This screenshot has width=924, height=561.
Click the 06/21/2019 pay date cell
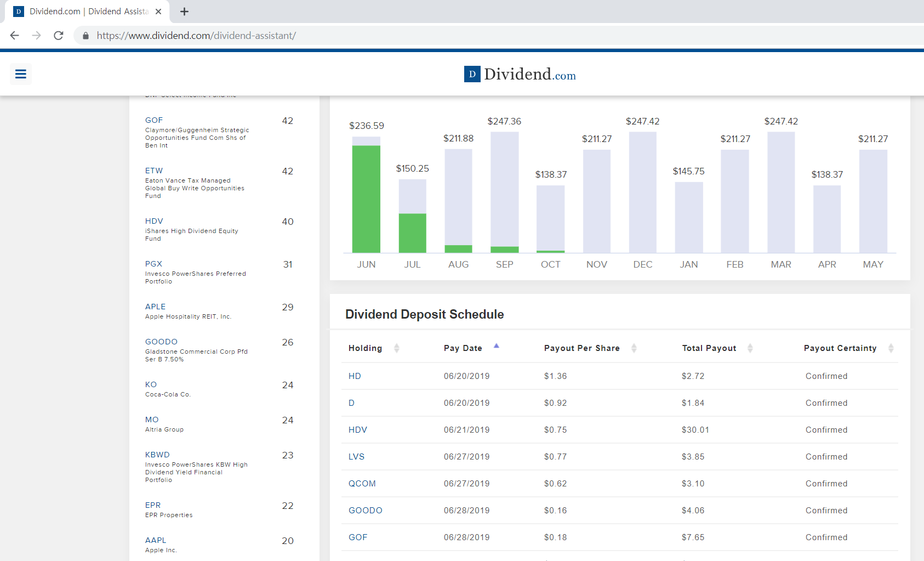[x=467, y=430]
